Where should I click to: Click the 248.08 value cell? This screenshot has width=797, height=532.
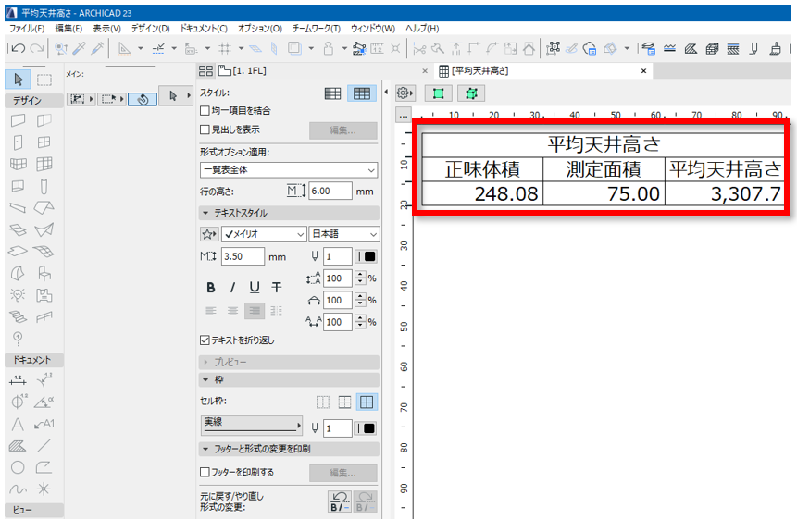pyautogui.click(x=482, y=193)
